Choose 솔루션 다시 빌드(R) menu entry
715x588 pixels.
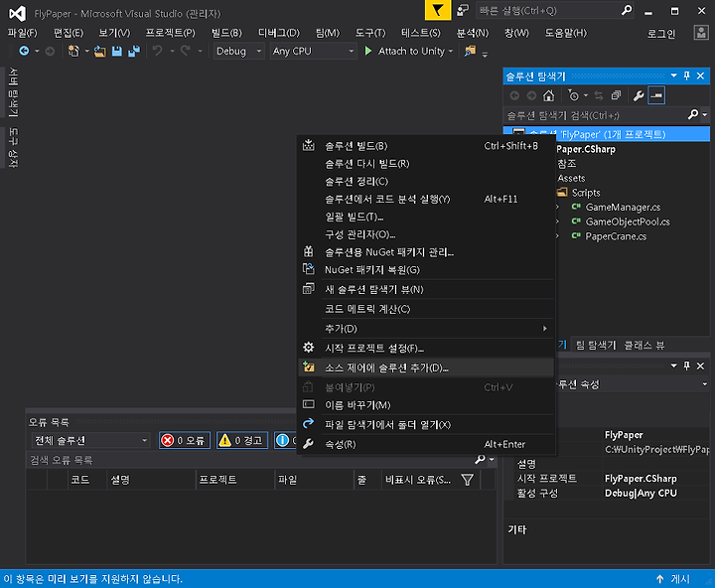[426, 163]
